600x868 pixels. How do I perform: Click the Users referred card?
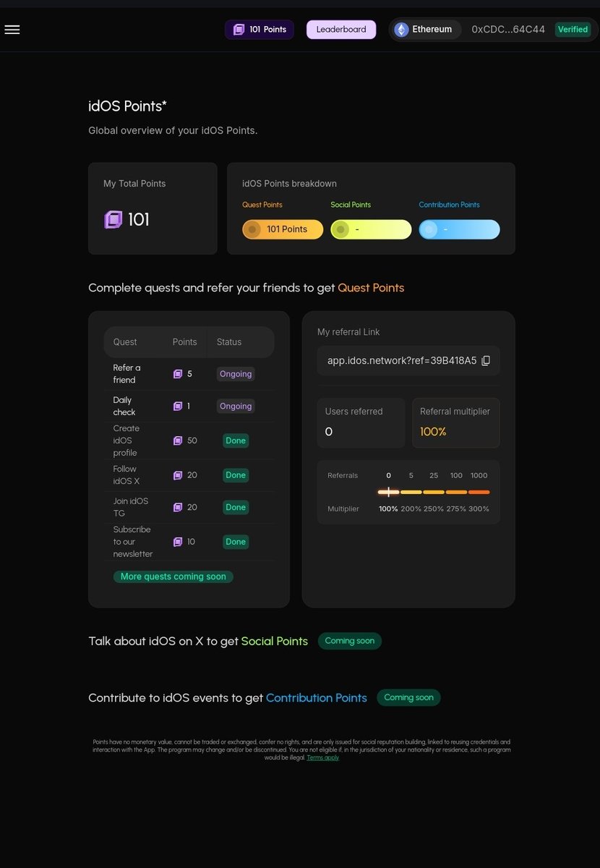[361, 422]
